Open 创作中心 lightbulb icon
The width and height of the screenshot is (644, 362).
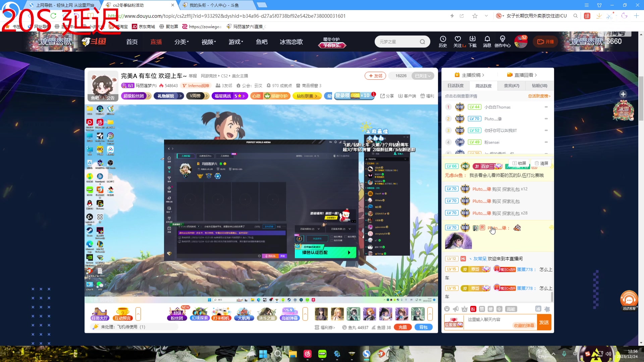click(x=502, y=42)
